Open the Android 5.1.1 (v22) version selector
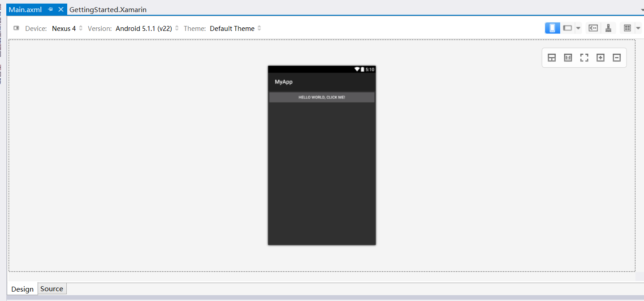 click(147, 28)
